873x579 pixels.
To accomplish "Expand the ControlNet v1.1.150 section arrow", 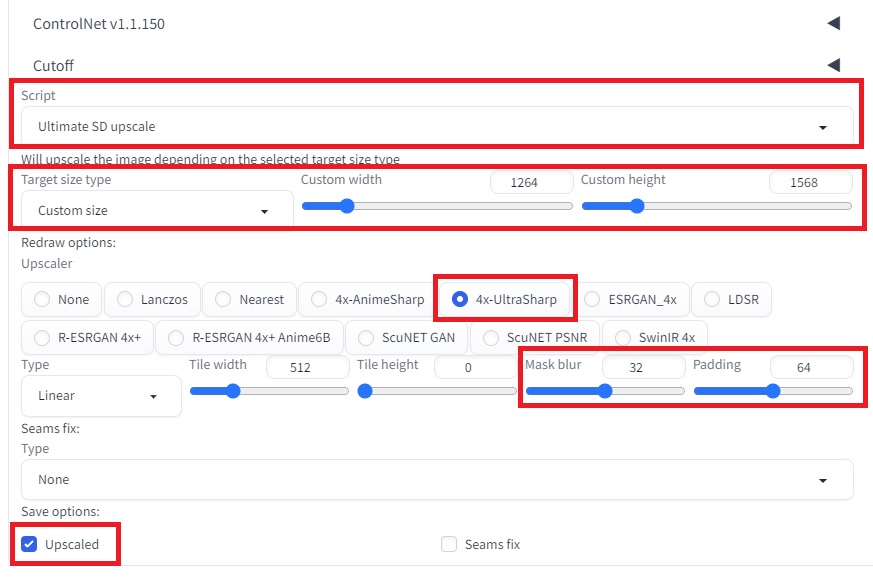I will 833,23.
